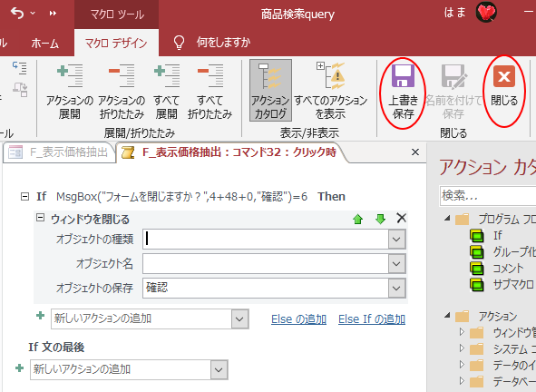The image size is (536, 392).
Task: Open the quick access toolbar overflow arrows
Action: tap(53, 14)
